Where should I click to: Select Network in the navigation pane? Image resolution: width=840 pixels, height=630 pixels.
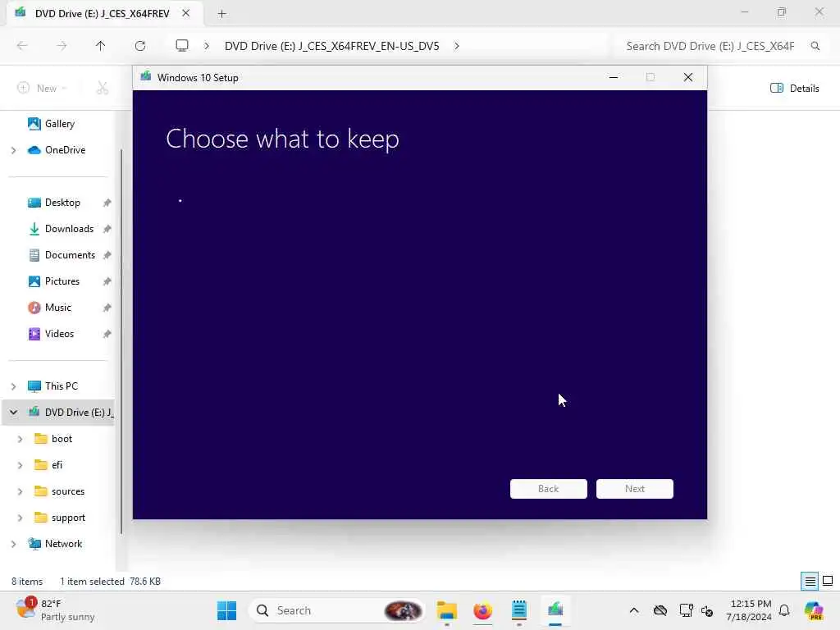pos(62,544)
